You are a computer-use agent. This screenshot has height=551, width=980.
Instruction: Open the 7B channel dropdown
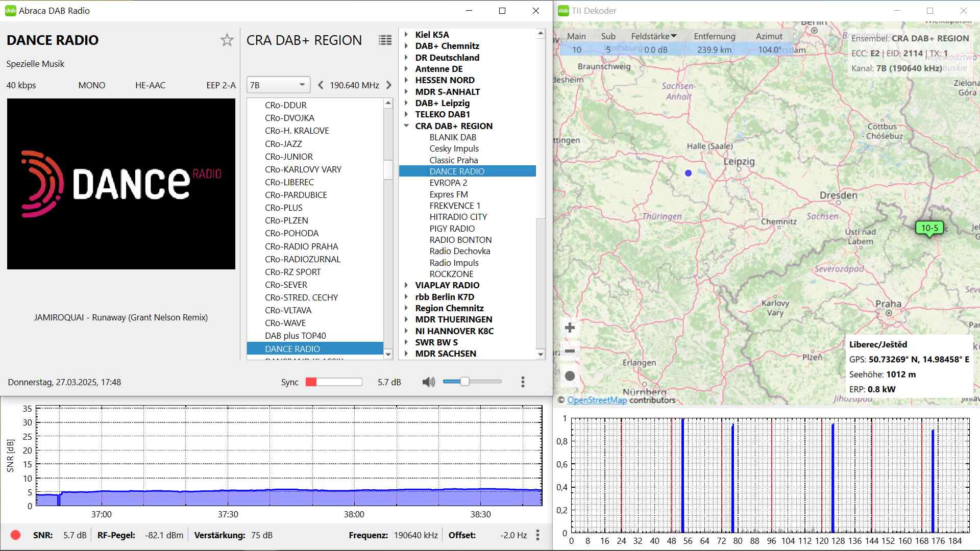point(278,85)
